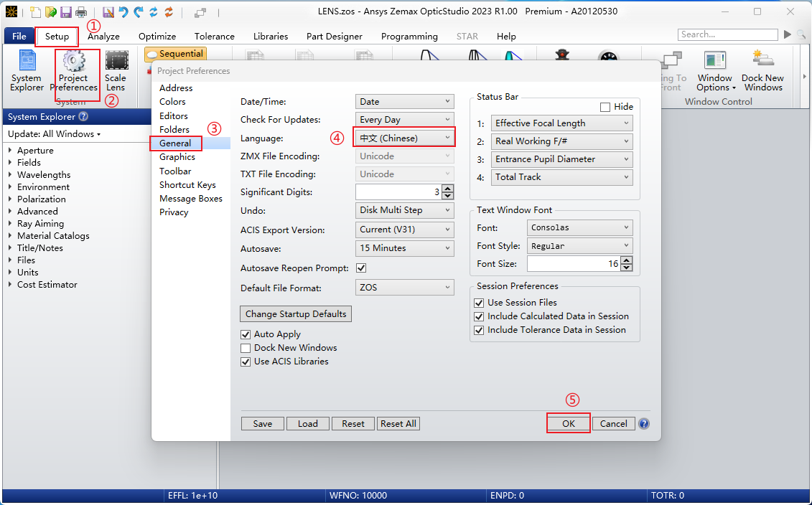Click the OK button

(x=569, y=423)
